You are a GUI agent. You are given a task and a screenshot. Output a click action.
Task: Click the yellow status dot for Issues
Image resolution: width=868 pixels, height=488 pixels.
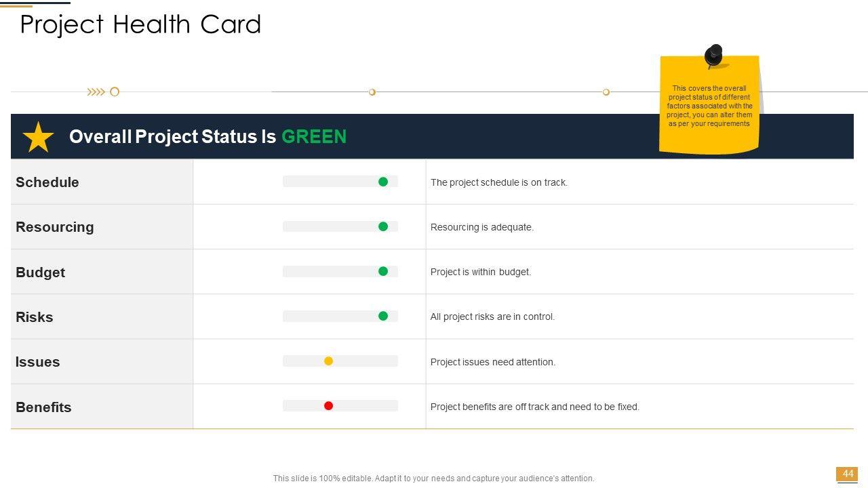(x=328, y=361)
